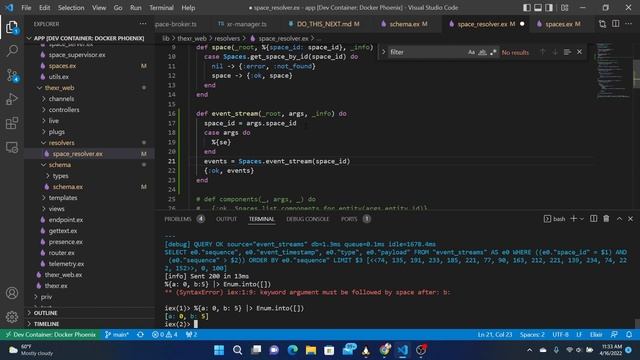The width and height of the screenshot is (640, 360).
Task: Go to previous match arrow
Action: point(542,52)
